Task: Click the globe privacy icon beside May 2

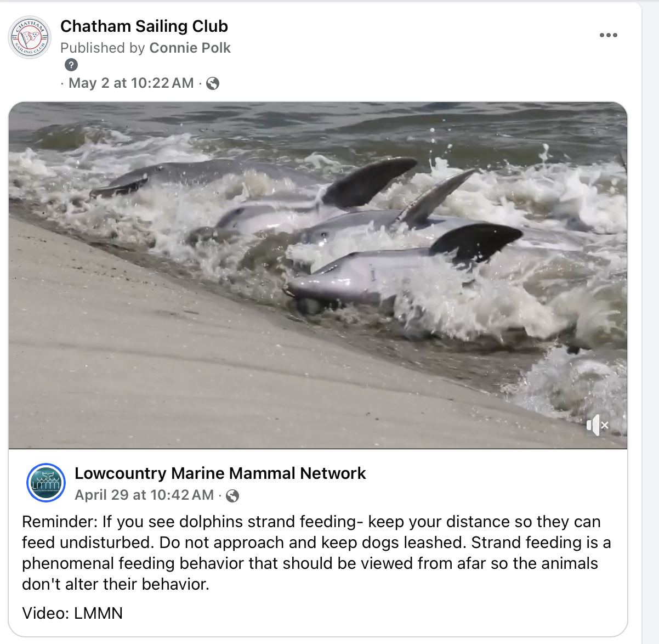Action: click(x=213, y=83)
